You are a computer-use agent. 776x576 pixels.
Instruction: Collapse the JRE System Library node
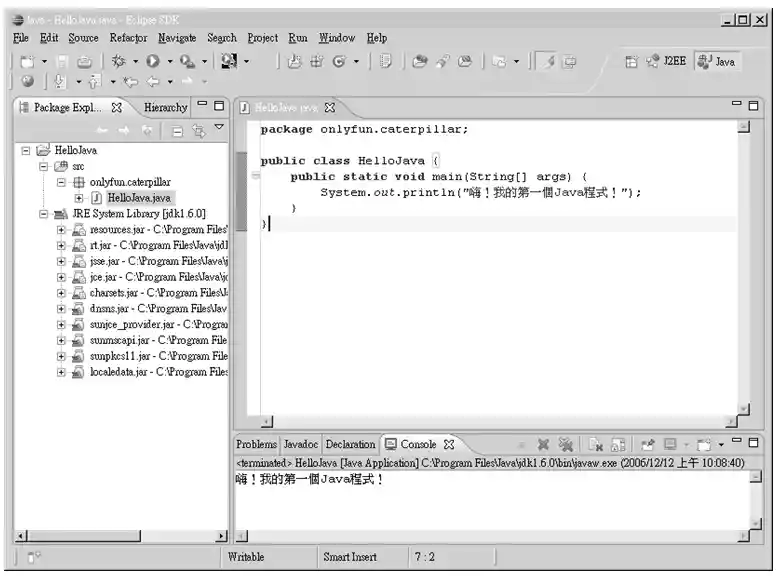point(44,214)
